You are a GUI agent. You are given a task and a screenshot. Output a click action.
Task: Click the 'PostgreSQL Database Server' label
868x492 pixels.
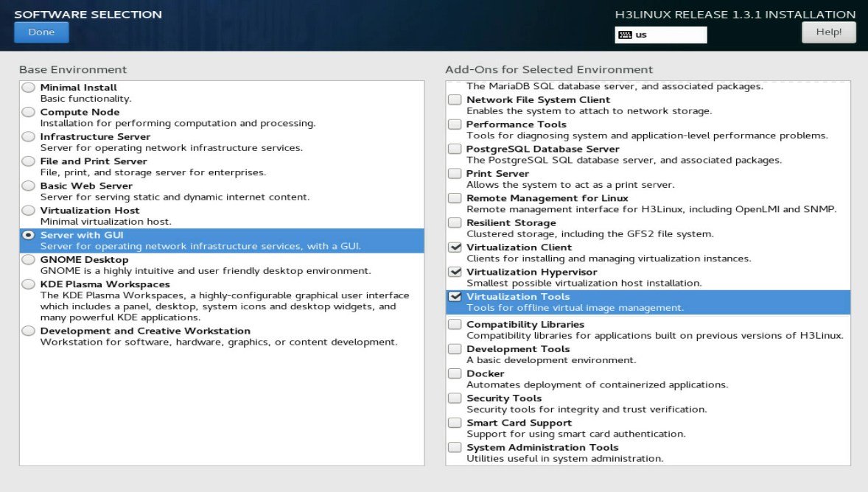coord(543,149)
